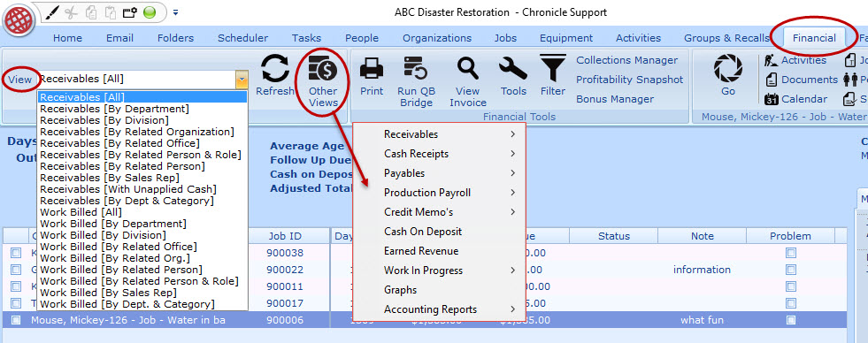Select Receivables [By Department] in list
The image size is (868, 343).
(x=142, y=109)
